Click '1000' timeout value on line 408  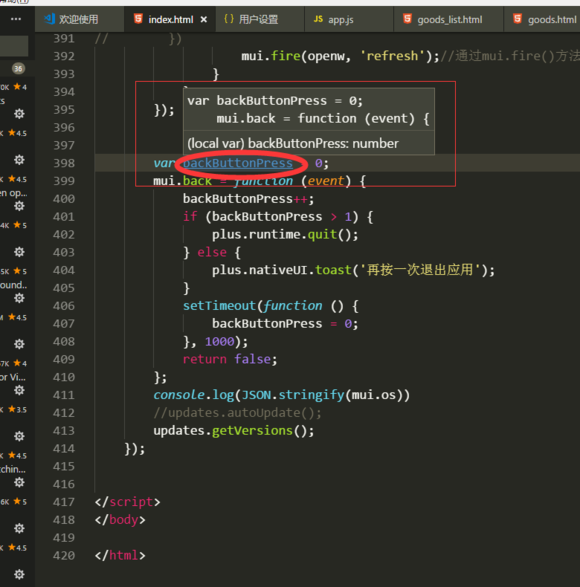point(219,341)
